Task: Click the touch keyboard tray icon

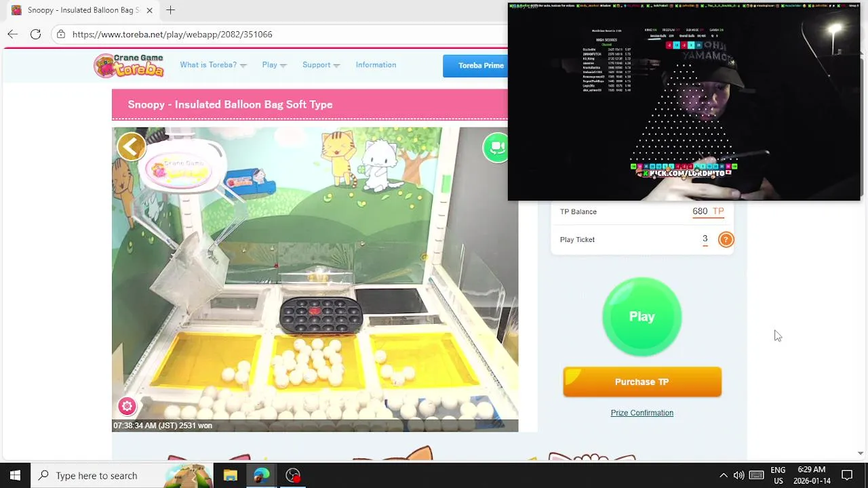Action: pos(757,475)
